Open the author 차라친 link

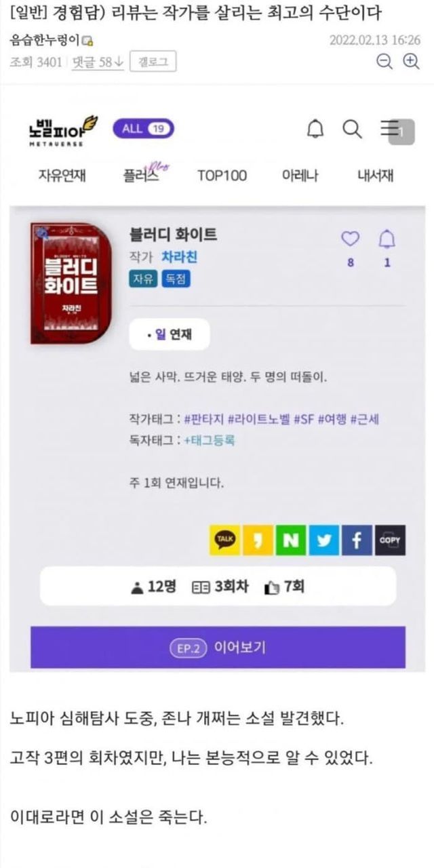[x=179, y=257]
